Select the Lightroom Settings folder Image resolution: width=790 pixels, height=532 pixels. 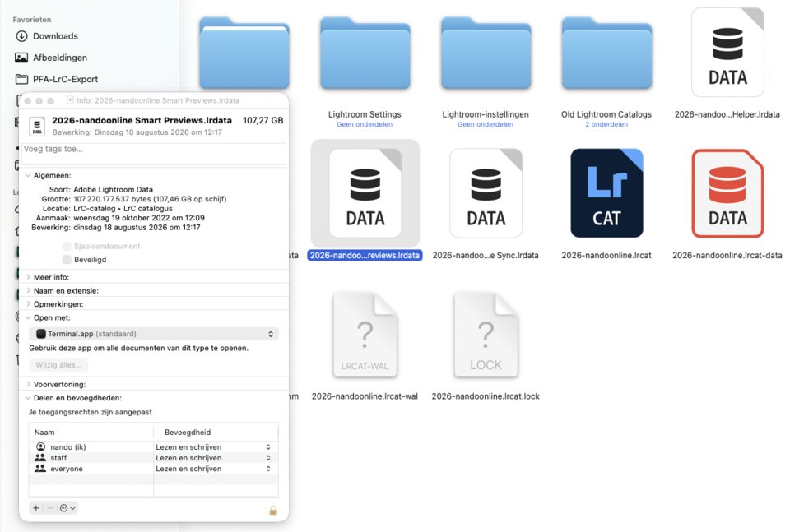point(365,53)
